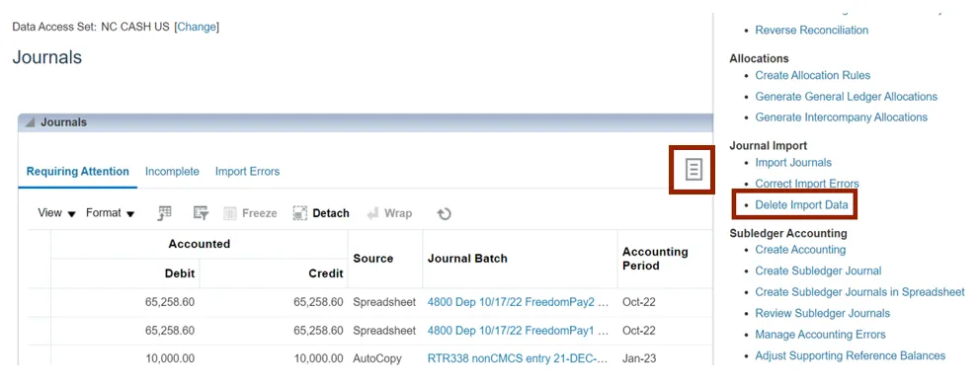980x386 pixels.
Task: Open the 4800 Dep FreedomPay1 journal batch
Action: click(518, 331)
